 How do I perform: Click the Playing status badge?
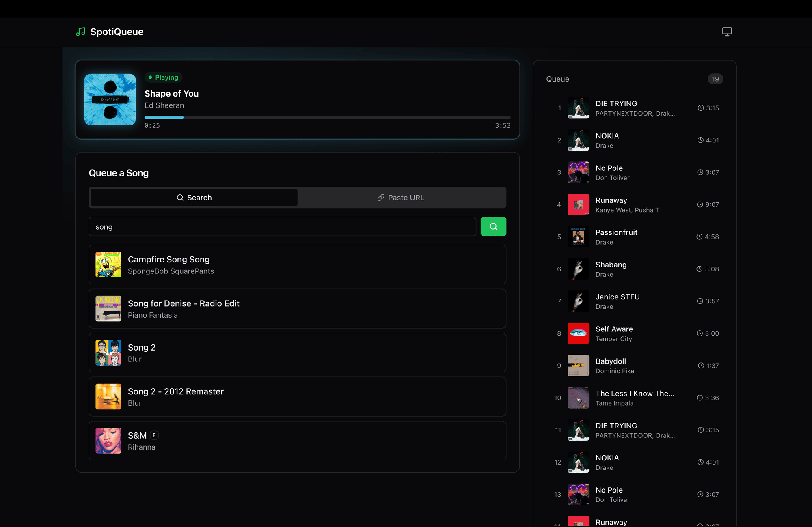pyautogui.click(x=163, y=77)
